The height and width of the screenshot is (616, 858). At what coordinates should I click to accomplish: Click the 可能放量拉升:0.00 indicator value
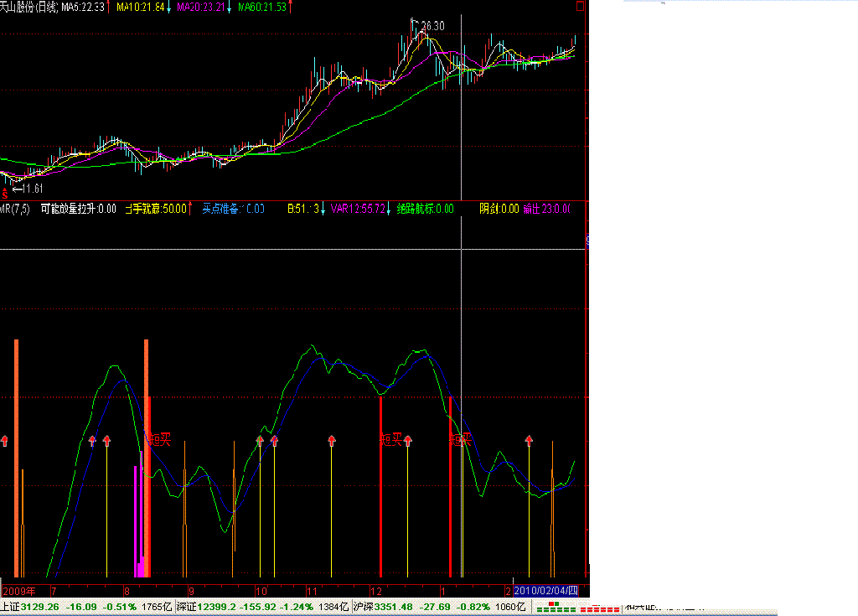click(x=78, y=209)
